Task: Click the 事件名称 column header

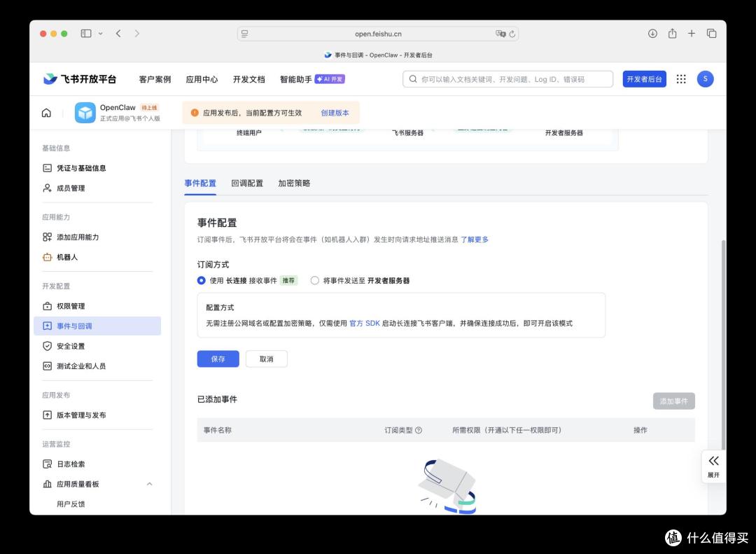Action: (x=218, y=430)
